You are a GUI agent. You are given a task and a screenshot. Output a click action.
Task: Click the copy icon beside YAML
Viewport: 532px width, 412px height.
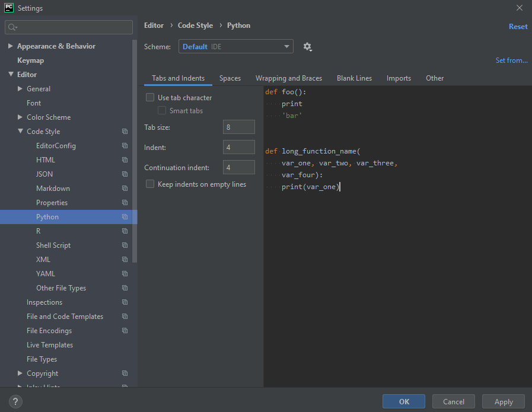point(125,274)
